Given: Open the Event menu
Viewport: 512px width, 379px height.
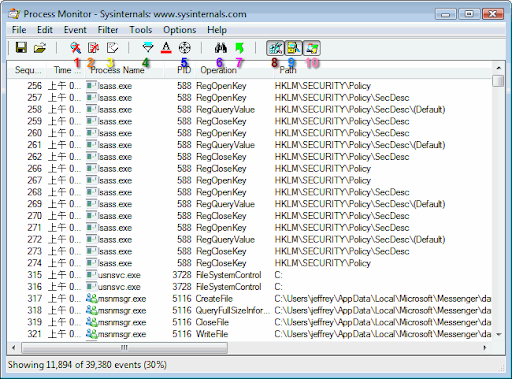Looking at the screenshot, I should coord(75,30).
